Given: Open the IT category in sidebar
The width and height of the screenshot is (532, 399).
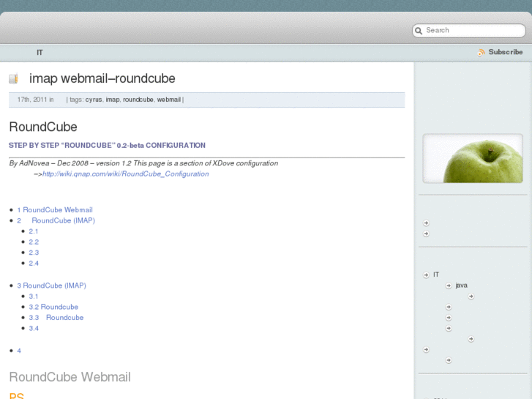Looking at the screenshot, I should pyautogui.click(x=436, y=275).
